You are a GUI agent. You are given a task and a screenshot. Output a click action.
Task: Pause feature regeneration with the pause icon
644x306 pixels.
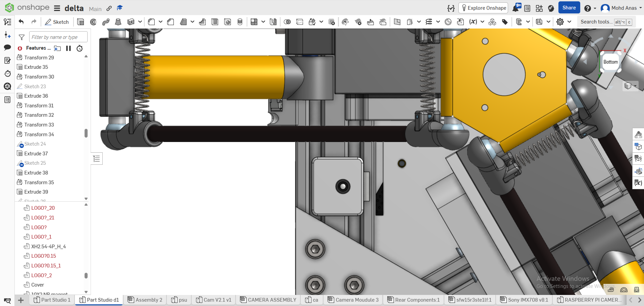tap(68, 48)
